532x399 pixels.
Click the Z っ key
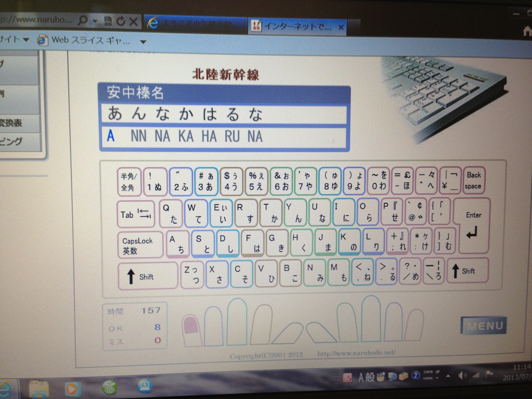click(192, 274)
